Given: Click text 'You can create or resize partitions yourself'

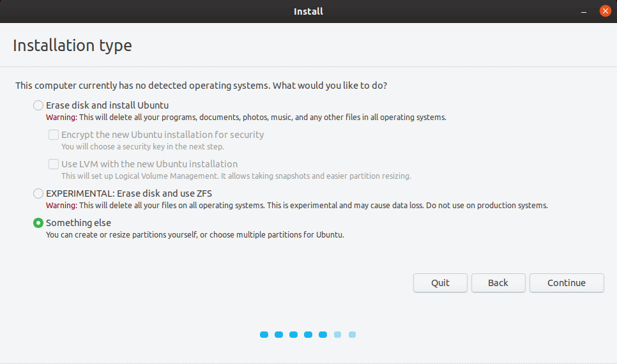Looking at the screenshot, I should (121, 234).
